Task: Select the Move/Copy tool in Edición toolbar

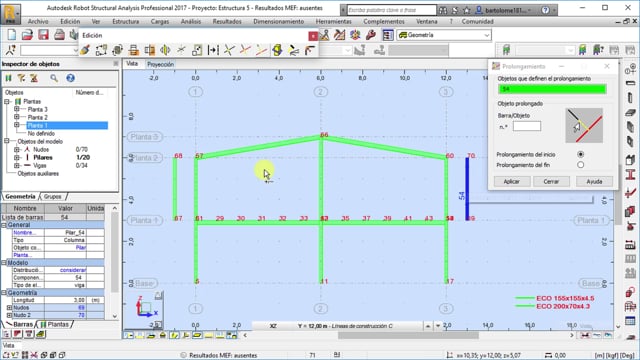Action: click(x=101, y=50)
